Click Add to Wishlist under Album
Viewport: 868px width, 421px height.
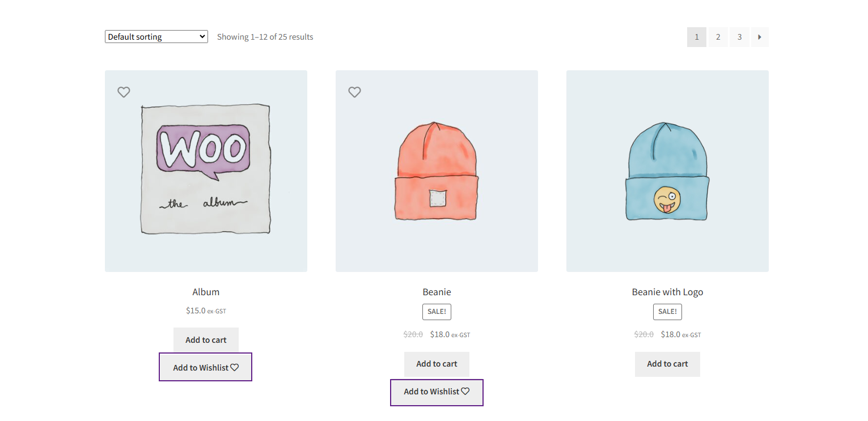coord(205,367)
